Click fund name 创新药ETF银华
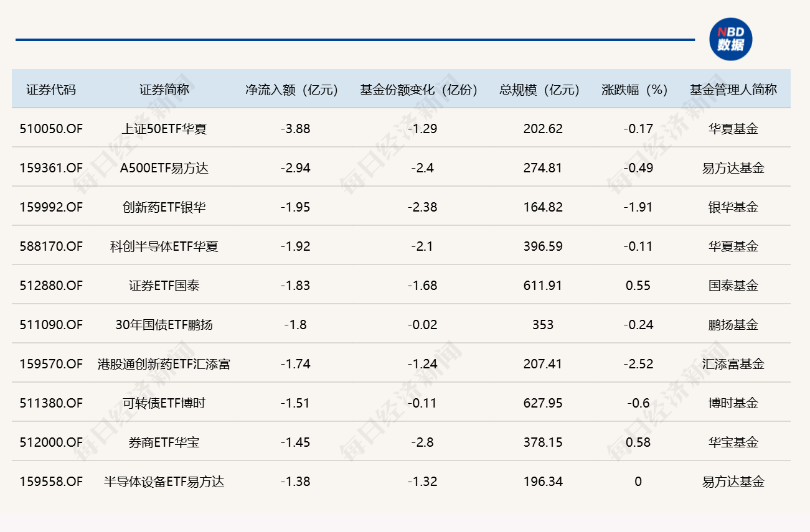 [x=164, y=207]
